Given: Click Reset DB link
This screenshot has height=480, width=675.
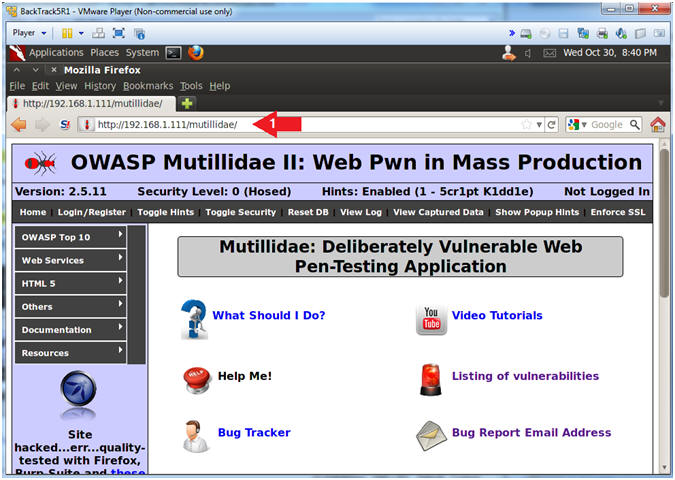Looking at the screenshot, I should coord(308,212).
